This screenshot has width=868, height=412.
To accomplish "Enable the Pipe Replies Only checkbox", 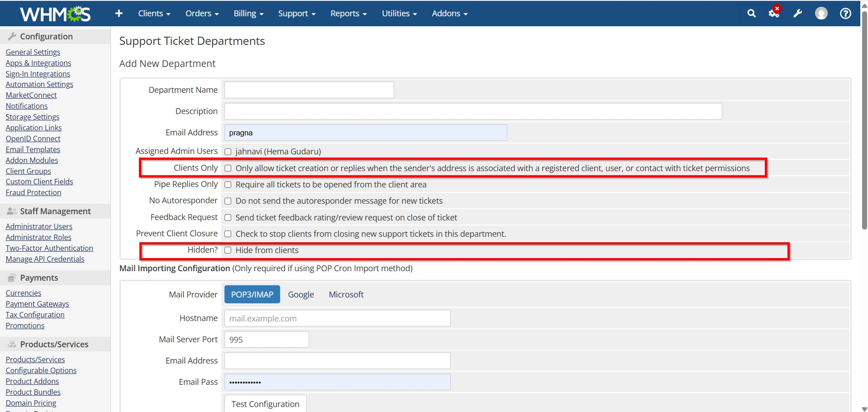I will point(228,185).
